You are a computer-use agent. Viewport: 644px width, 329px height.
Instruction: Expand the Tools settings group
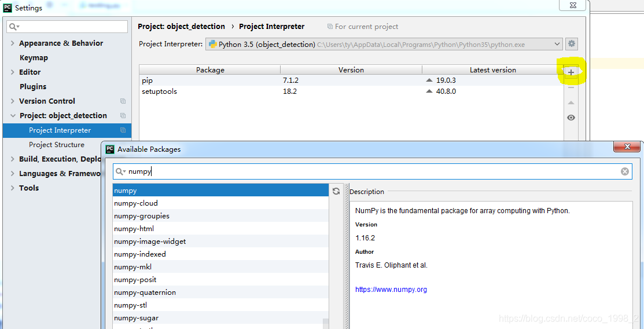[x=12, y=188]
